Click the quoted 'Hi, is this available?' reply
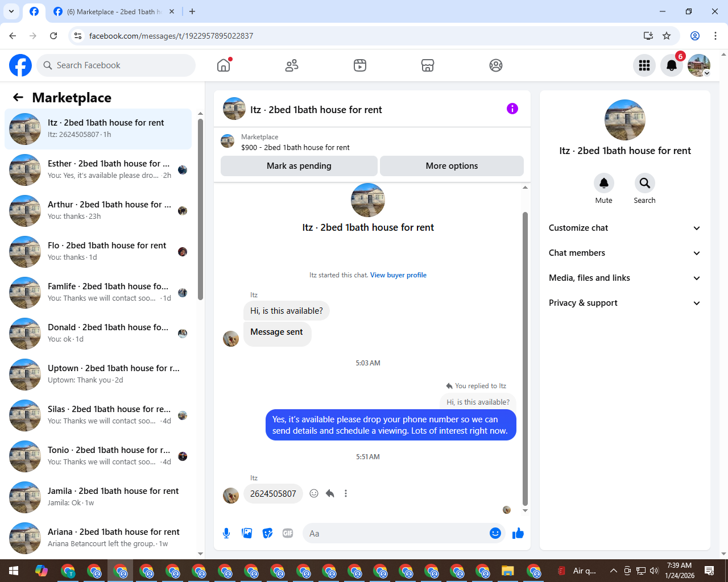 pos(478,402)
